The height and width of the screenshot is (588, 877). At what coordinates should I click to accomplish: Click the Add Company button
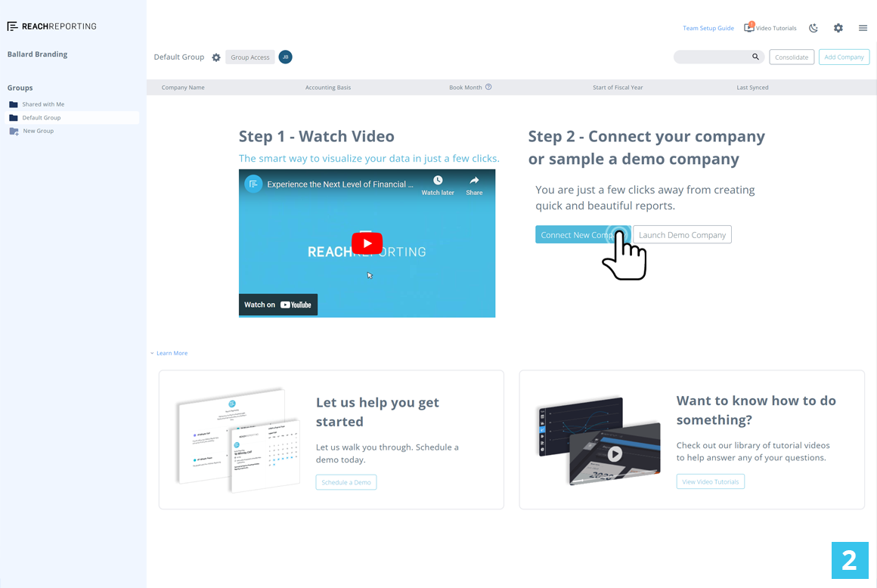click(x=844, y=57)
